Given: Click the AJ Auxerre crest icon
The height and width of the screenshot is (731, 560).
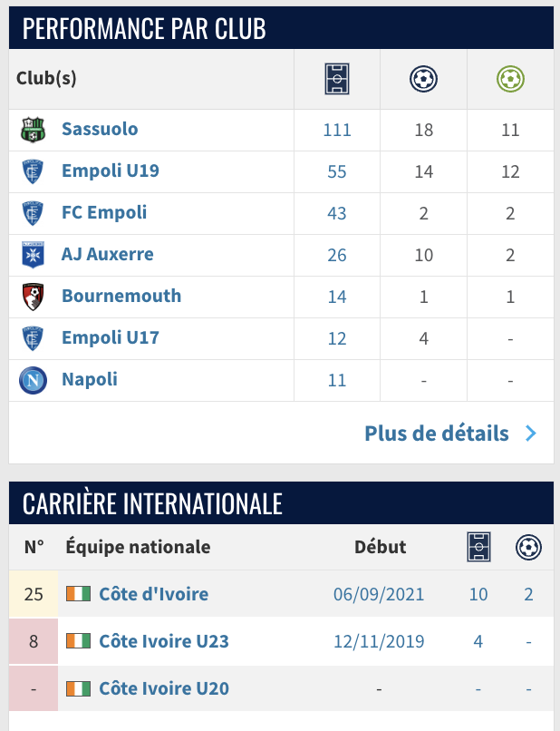Looking at the screenshot, I should click(x=33, y=255).
